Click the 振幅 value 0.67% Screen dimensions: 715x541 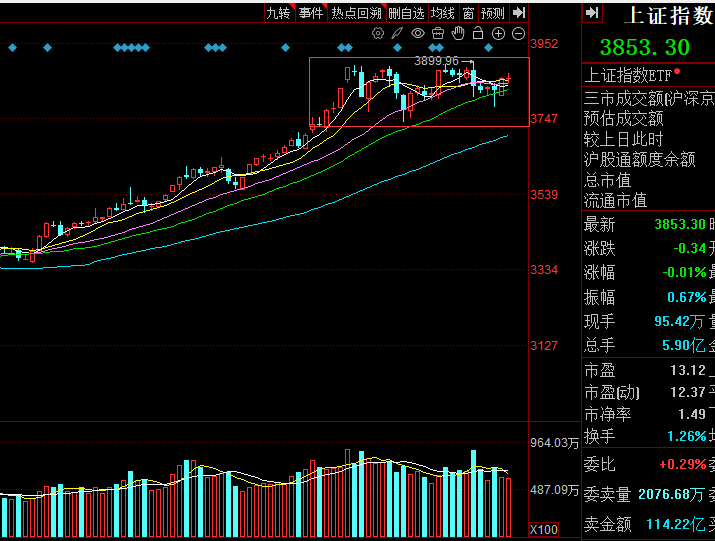687,297
